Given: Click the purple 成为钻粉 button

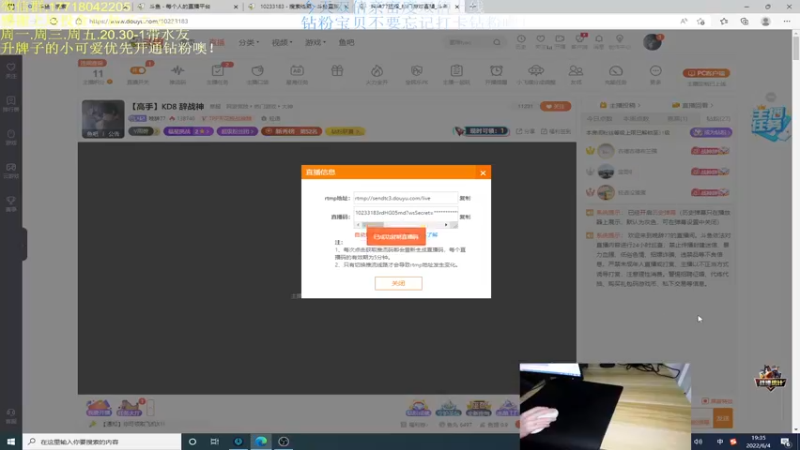Looking at the screenshot, I should coord(711,132).
